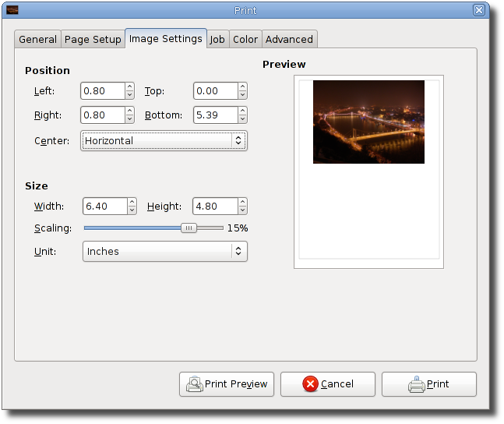
Task: Decrease the Height value
Action: (x=243, y=210)
